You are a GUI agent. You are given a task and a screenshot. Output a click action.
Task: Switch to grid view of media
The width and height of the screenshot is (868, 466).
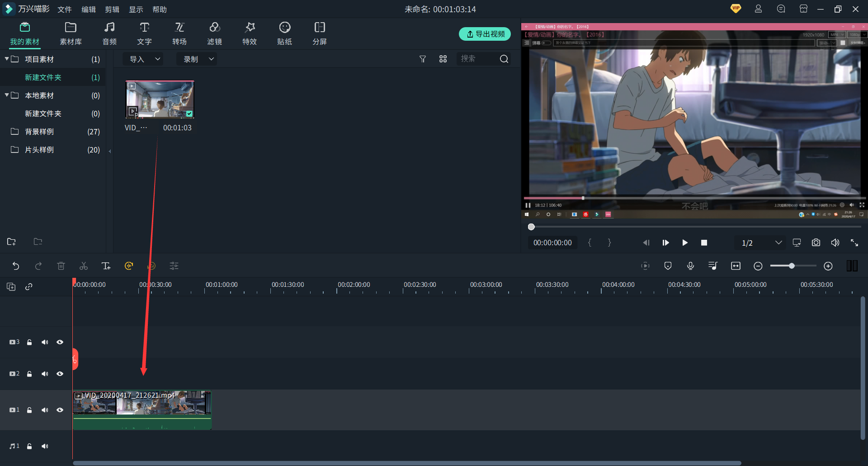(443, 59)
